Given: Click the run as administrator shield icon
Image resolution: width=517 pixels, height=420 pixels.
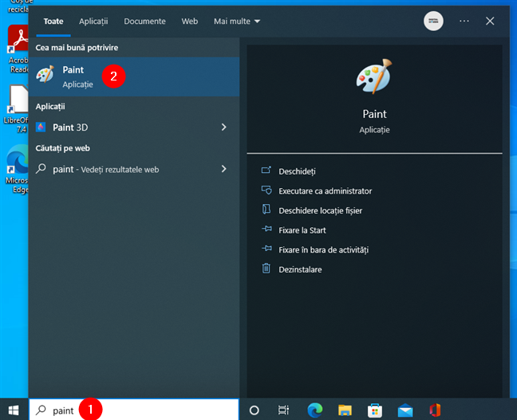Looking at the screenshot, I should pyautogui.click(x=266, y=190).
